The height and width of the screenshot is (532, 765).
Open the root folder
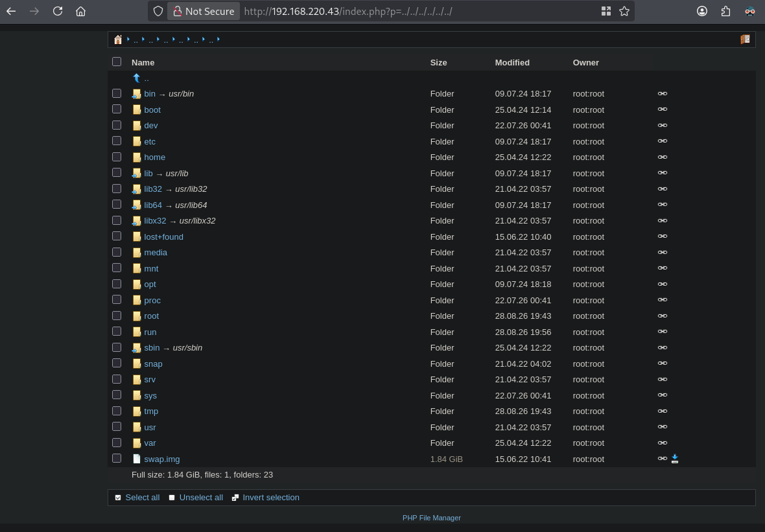151,316
